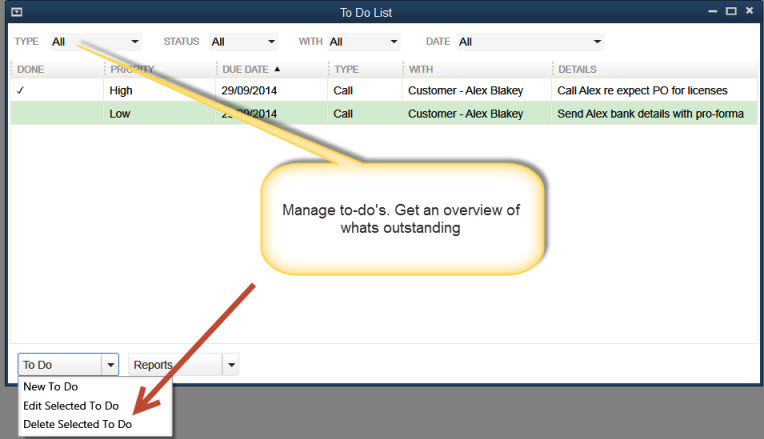Click Delete Selected To Do

77,424
